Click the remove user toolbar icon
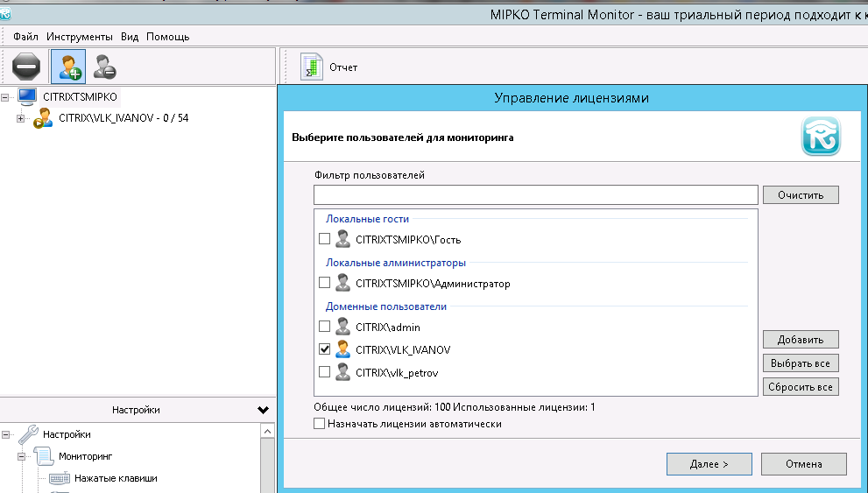The image size is (868, 493). [x=105, y=67]
